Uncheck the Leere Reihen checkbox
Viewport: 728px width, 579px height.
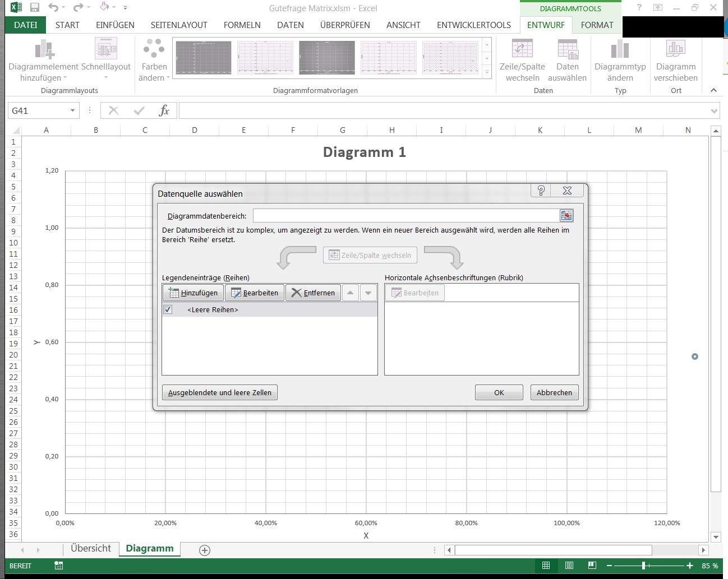tap(168, 309)
